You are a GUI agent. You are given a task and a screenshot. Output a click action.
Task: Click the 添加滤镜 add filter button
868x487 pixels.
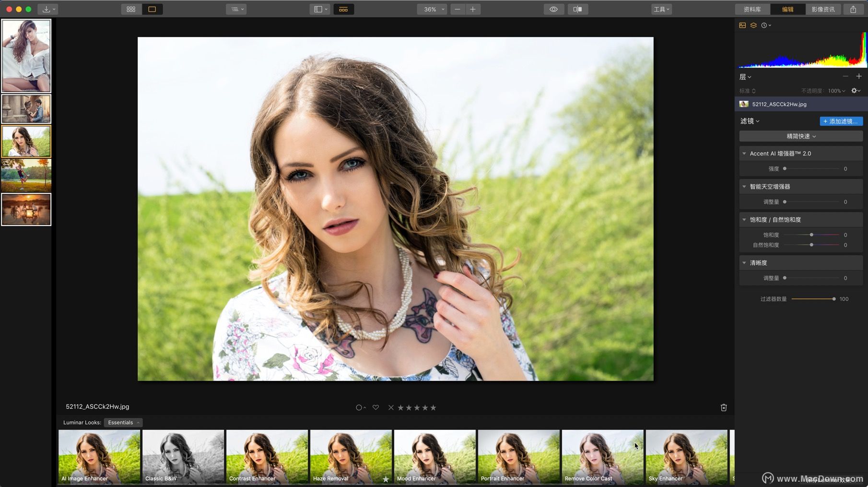point(841,121)
